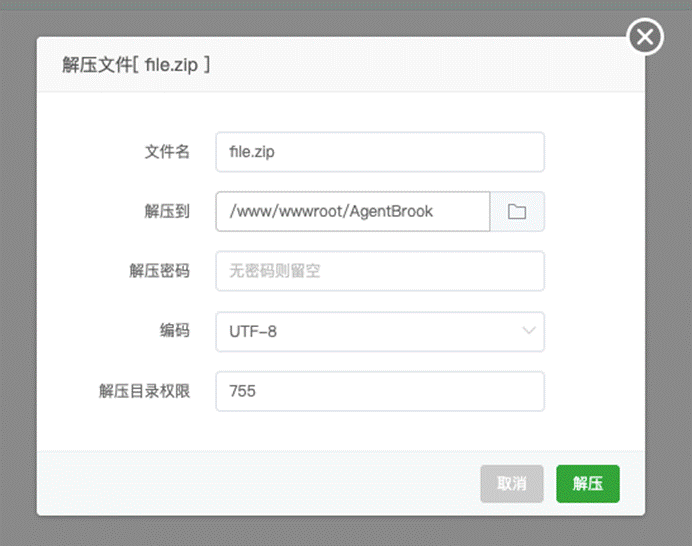Click the 解压到 label
Viewport: 692px width, 546px height.
tap(167, 211)
